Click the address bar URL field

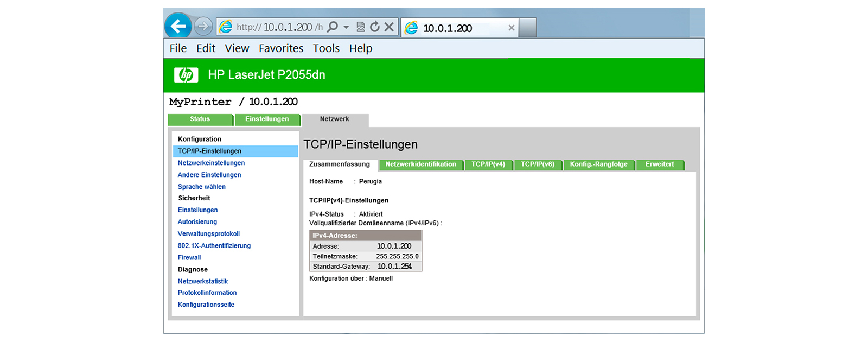[x=277, y=27]
